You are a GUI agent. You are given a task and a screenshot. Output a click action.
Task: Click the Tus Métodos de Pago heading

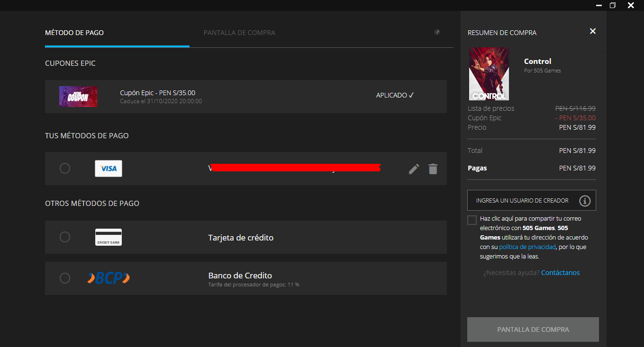point(87,135)
